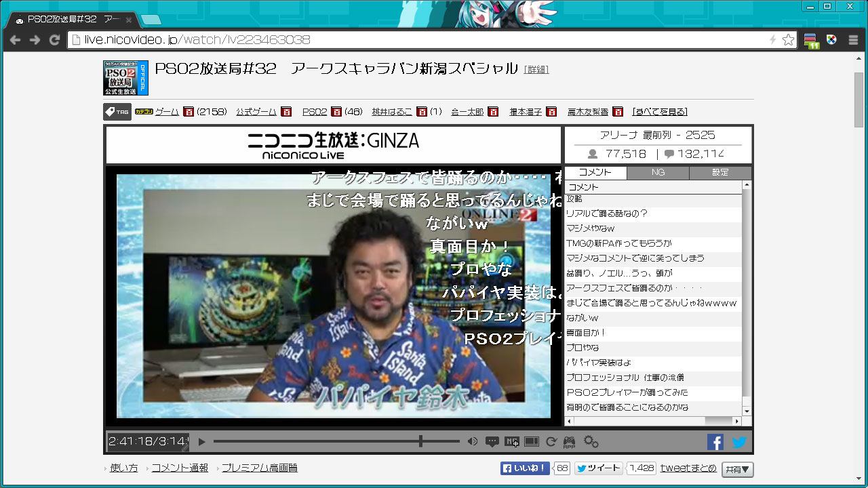Click the 桃井はるこ tag link
Screen dimensions: 868x488
[392, 112]
